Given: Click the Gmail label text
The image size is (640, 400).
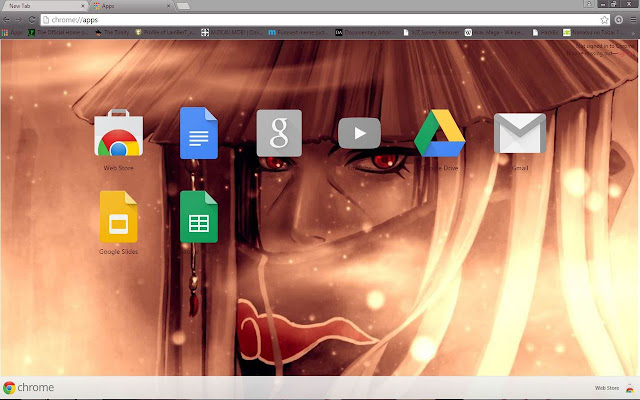Looking at the screenshot, I should click(520, 168).
